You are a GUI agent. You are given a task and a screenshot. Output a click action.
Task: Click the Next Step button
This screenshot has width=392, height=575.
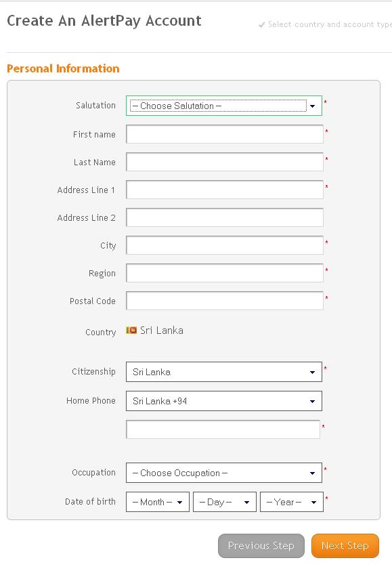tap(345, 545)
